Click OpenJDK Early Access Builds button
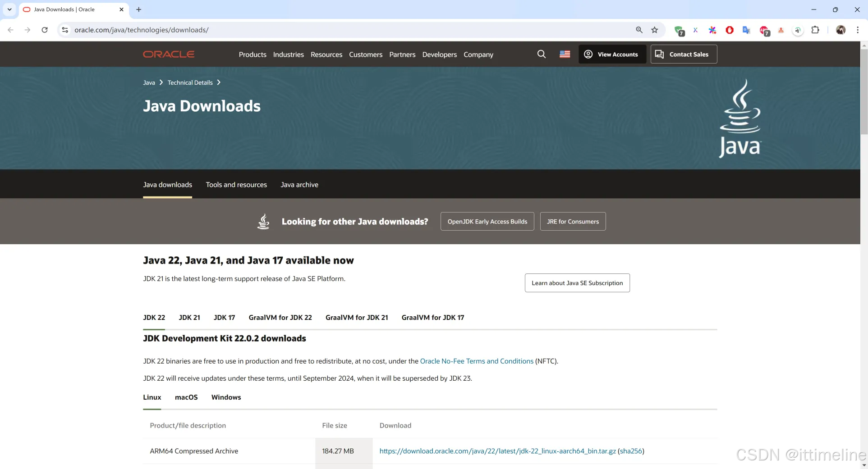This screenshot has height=469, width=868. (x=487, y=221)
